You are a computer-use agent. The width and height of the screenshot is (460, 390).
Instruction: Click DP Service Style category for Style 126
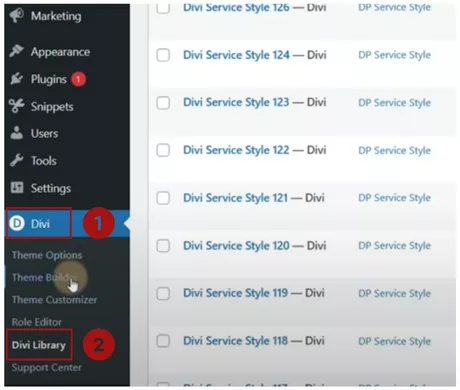pos(395,7)
